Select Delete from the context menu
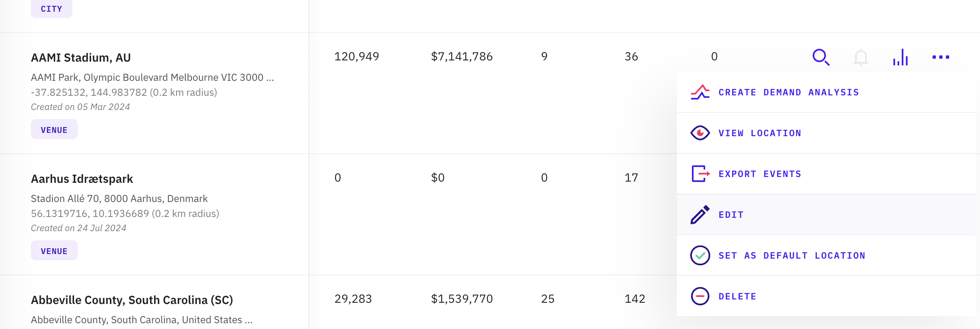The width and height of the screenshot is (980, 329). [x=737, y=297]
